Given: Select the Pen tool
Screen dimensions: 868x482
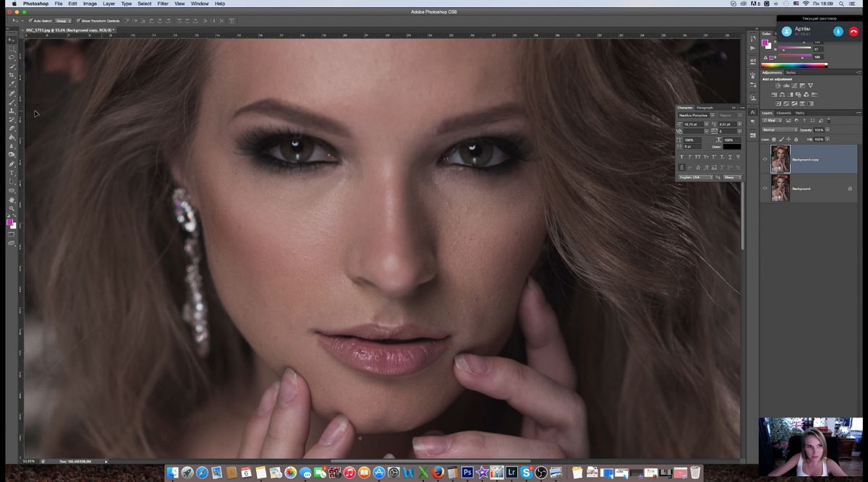Looking at the screenshot, I should pyautogui.click(x=12, y=163).
